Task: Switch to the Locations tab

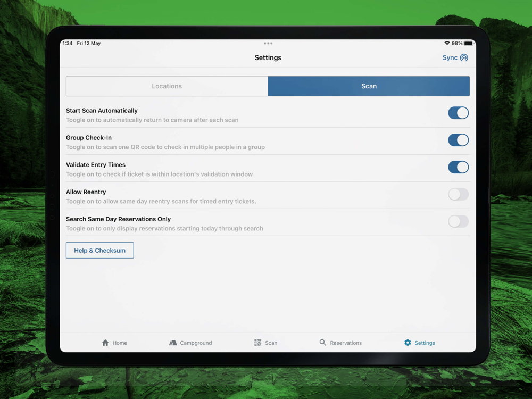Action: tap(167, 86)
